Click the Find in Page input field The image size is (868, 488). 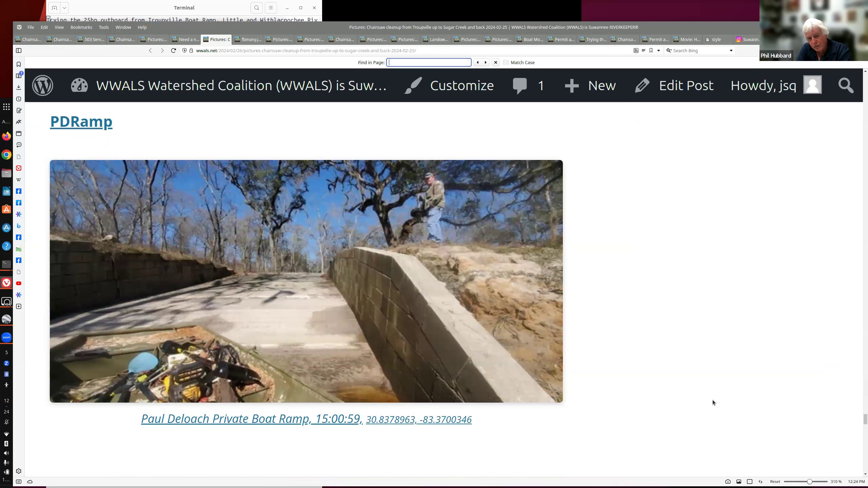pyautogui.click(x=429, y=62)
